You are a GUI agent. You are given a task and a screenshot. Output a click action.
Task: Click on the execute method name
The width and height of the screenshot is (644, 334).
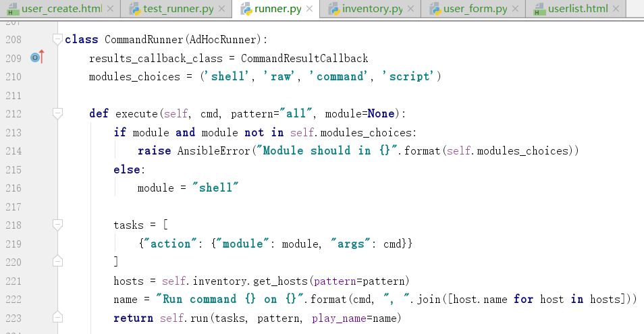(136, 113)
